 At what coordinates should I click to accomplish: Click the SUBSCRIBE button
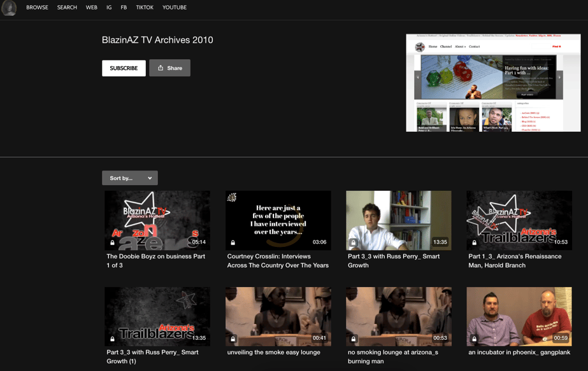tap(124, 68)
